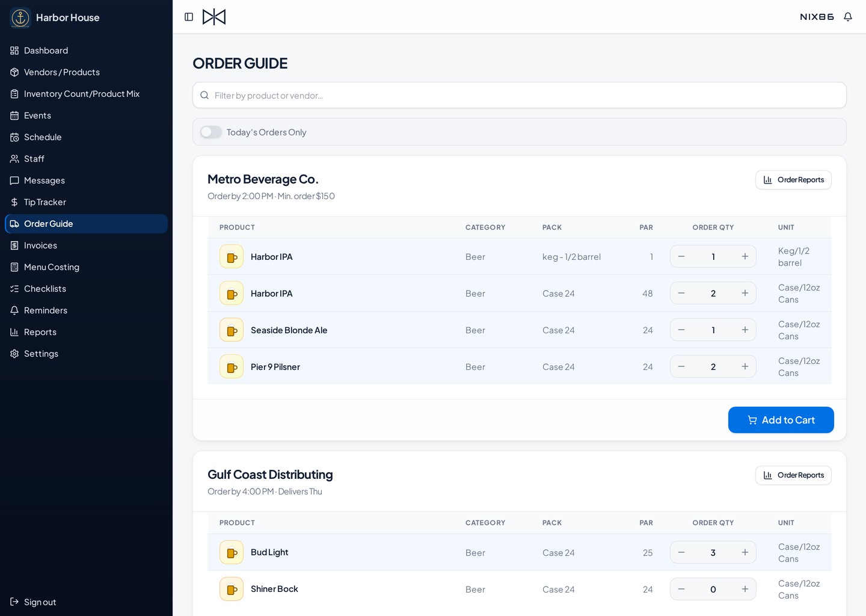
Task: Go to Tip Tracker
Action: tap(86, 202)
